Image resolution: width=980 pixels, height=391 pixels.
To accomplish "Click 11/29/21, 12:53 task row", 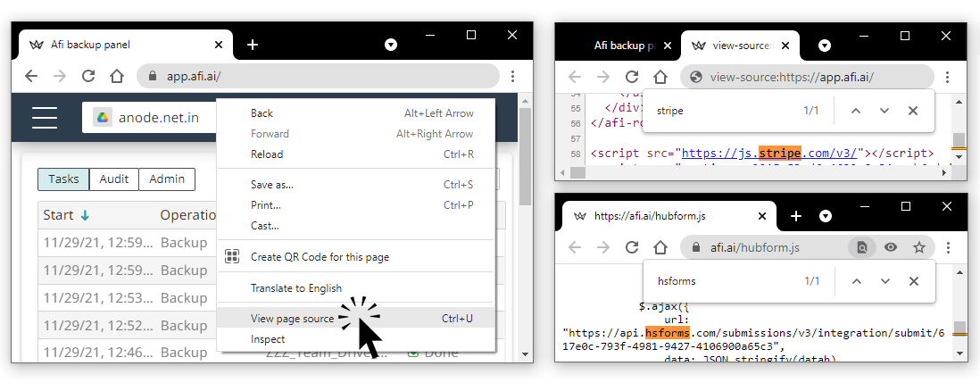I will tap(128, 297).
